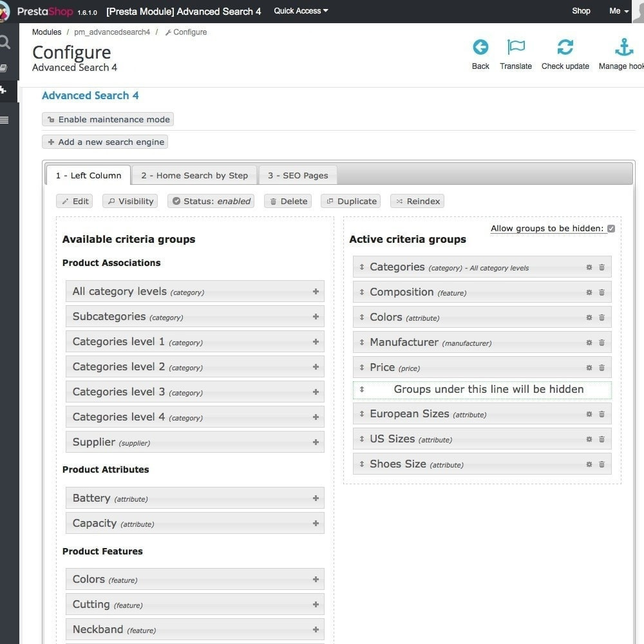
Task: Open the Shop link in top bar
Action: tap(581, 11)
